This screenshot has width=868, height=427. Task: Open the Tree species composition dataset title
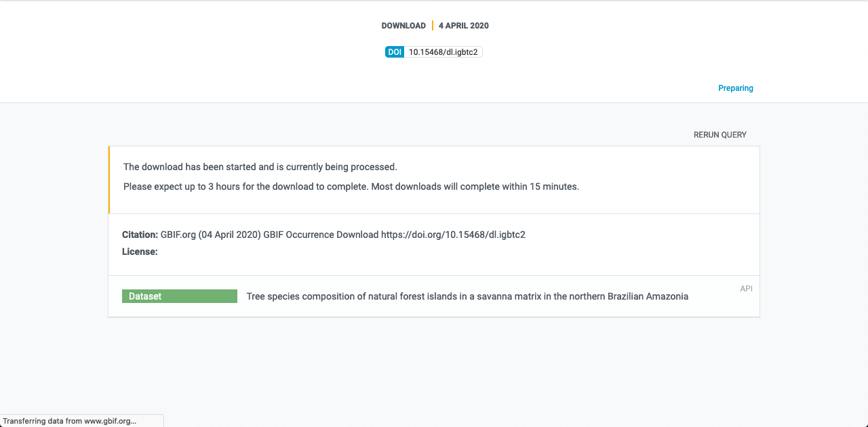(x=467, y=296)
